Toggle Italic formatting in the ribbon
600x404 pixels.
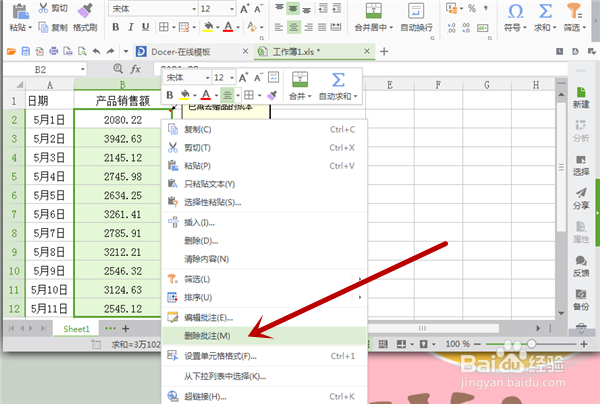tap(131, 27)
